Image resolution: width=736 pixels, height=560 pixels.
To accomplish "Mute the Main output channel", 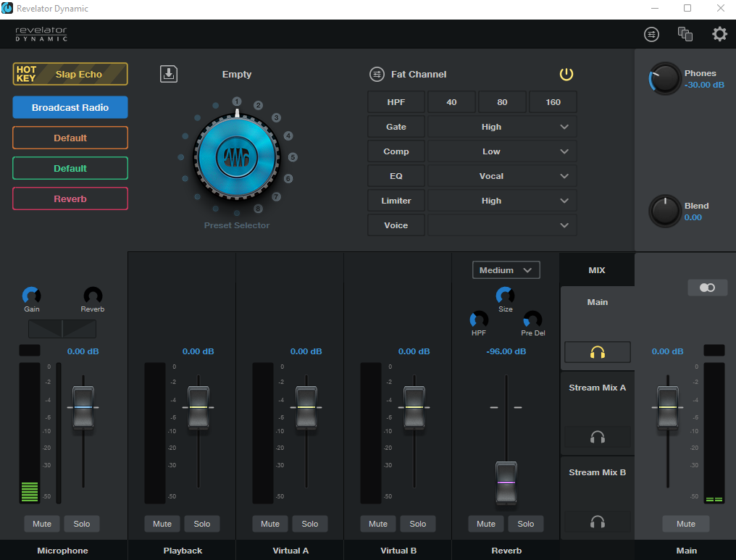I will click(686, 523).
